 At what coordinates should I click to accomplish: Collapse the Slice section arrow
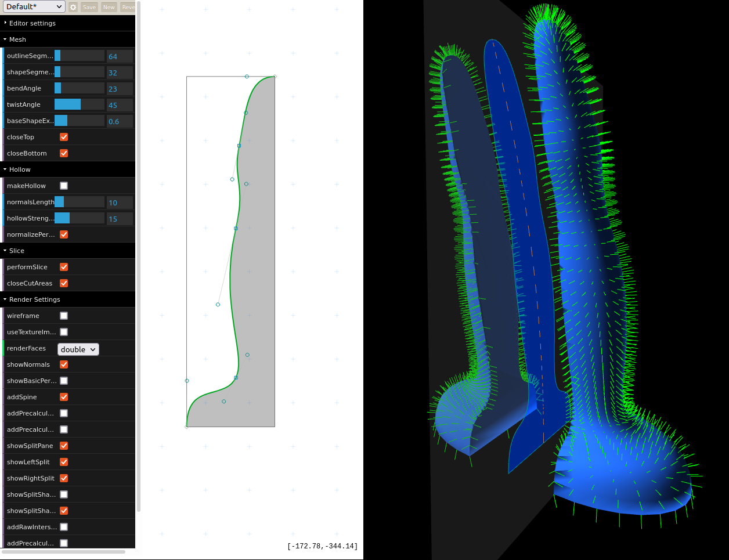(5, 251)
